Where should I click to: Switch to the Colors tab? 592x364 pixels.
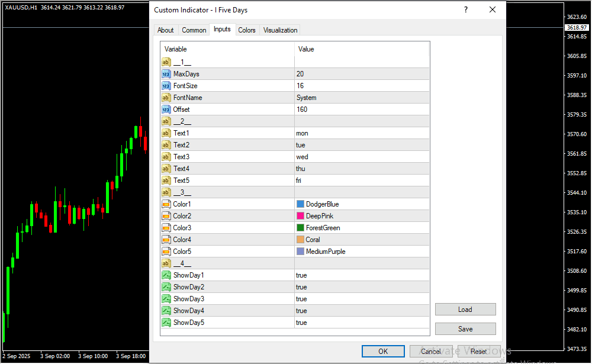[247, 30]
